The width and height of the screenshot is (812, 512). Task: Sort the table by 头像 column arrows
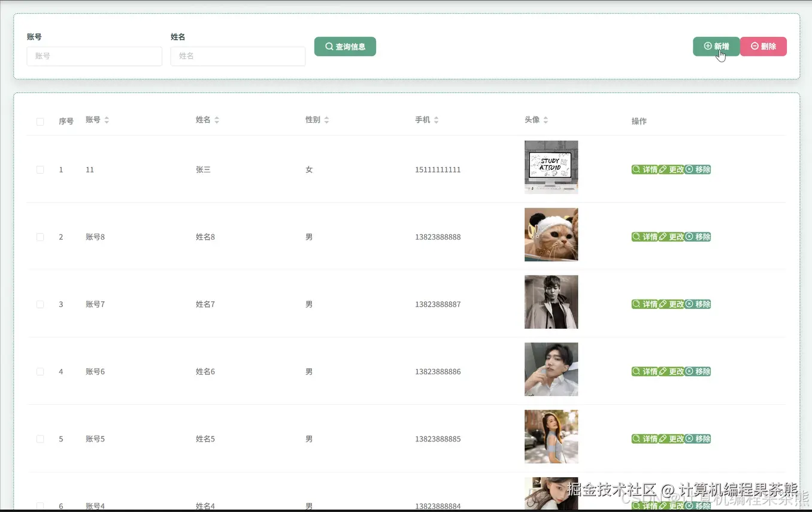[546, 120]
